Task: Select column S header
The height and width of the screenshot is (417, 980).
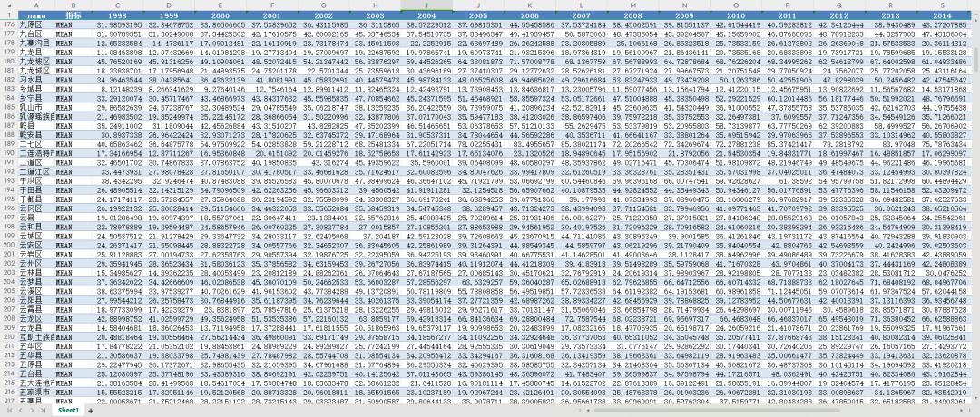Action: pyautogui.click(x=942, y=5)
